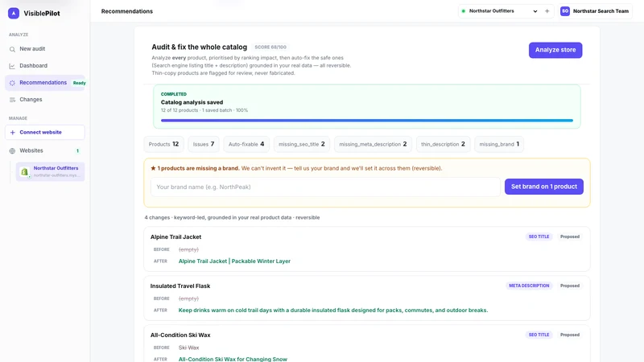Filter by Issues 7 chip
644x362 pixels.
[204, 144]
